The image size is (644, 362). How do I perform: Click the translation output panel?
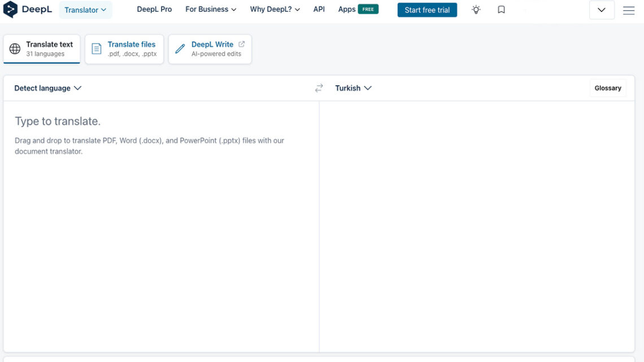477,226
